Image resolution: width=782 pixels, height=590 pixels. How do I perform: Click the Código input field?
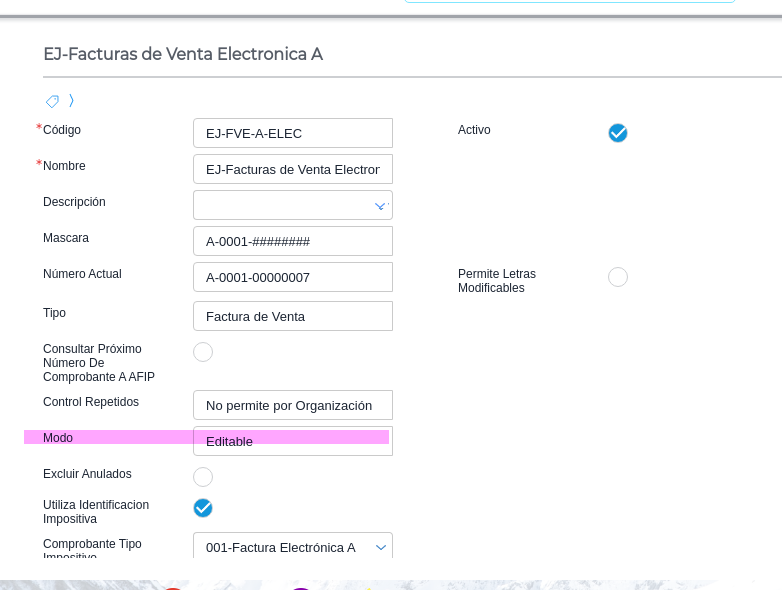[292, 133]
